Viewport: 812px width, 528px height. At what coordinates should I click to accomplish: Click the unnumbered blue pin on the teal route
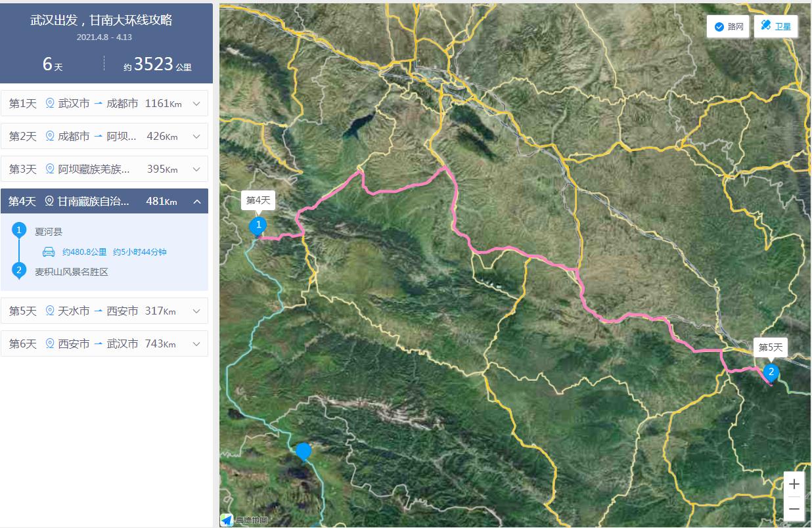coord(303,452)
